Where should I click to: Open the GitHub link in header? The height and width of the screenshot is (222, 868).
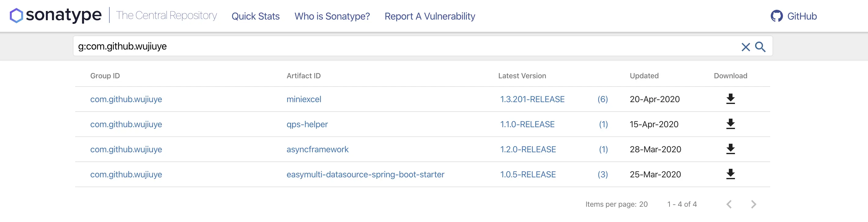click(794, 16)
